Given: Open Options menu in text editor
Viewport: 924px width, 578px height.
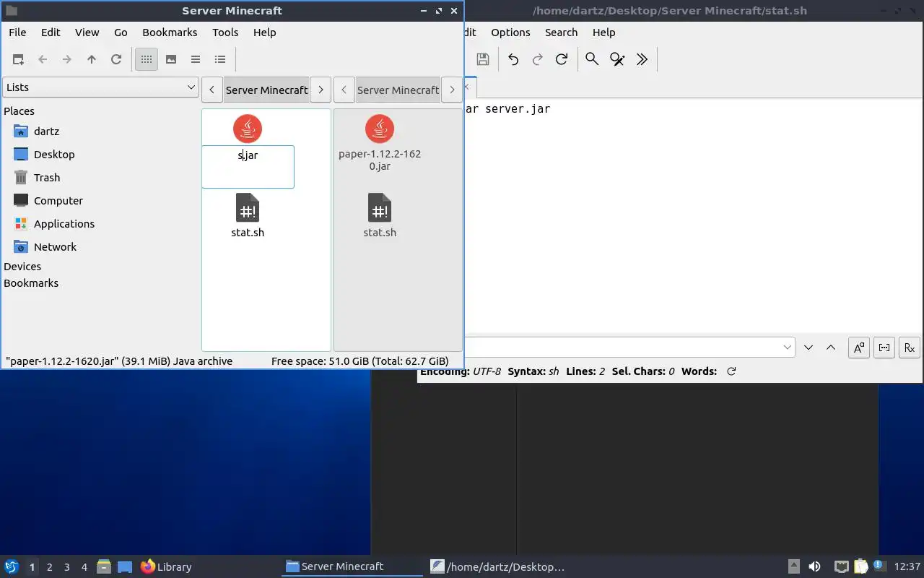Looking at the screenshot, I should pyautogui.click(x=510, y=33).
